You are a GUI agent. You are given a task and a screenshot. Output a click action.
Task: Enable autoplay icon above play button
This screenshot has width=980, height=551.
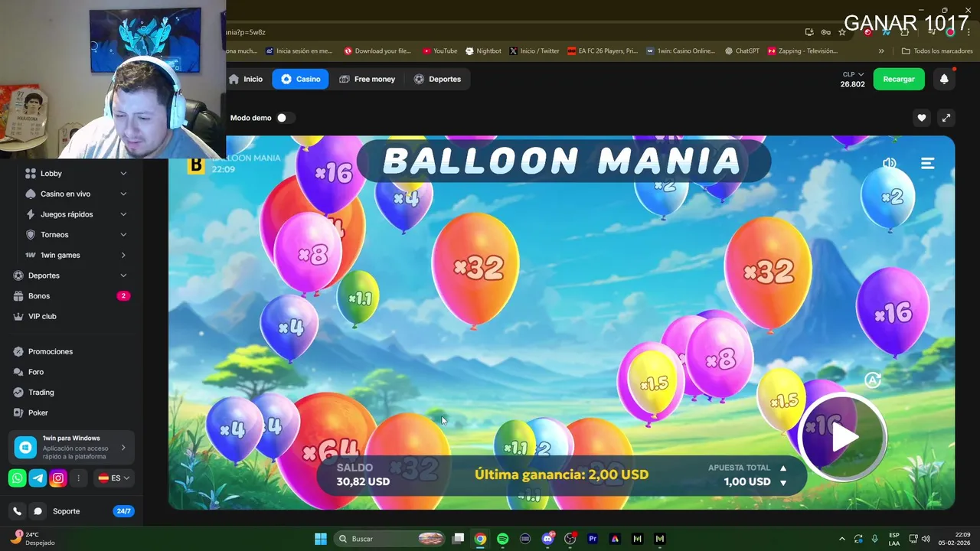(x=873, y=380)
